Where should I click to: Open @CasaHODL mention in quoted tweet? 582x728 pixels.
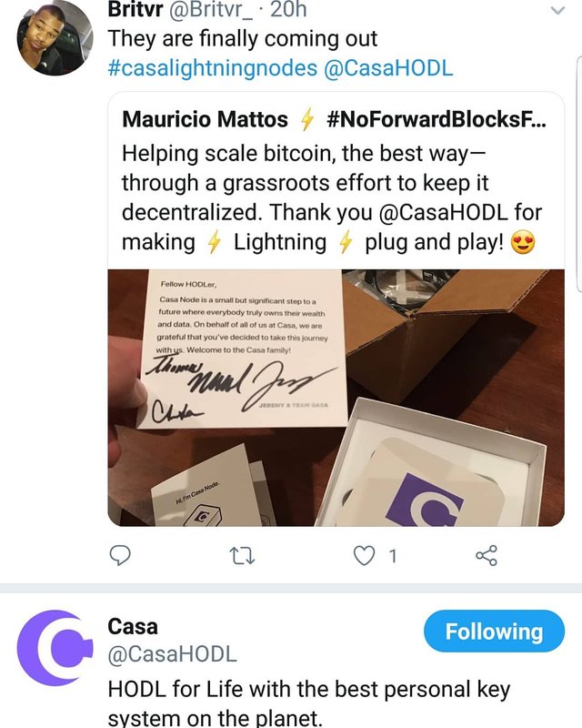click(443, 213)
